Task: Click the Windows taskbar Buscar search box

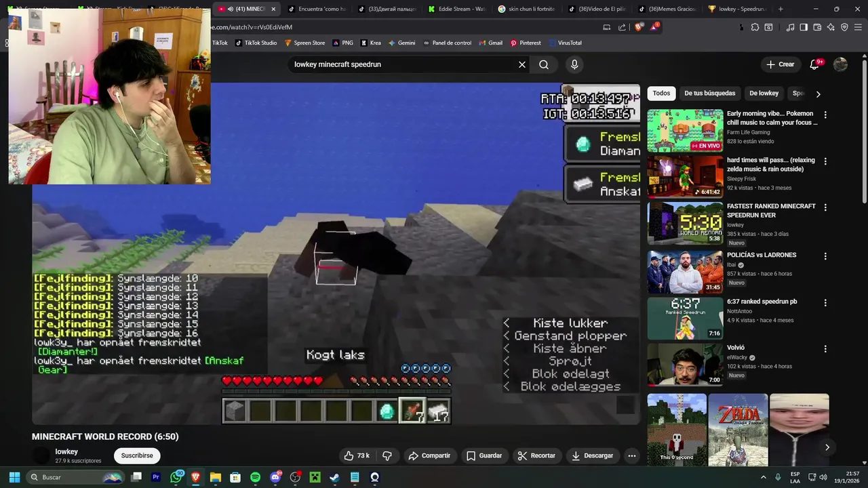Action: point(75,477)
